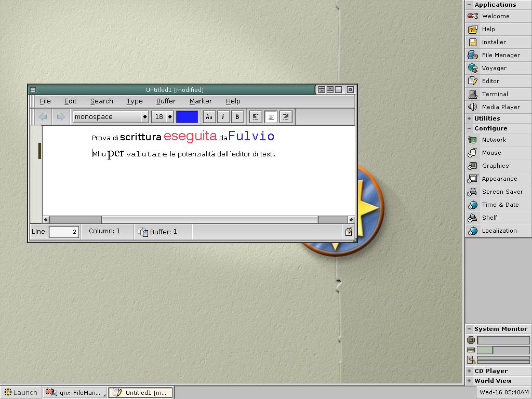Click the back arrow toolbar icon

[43, 117]
